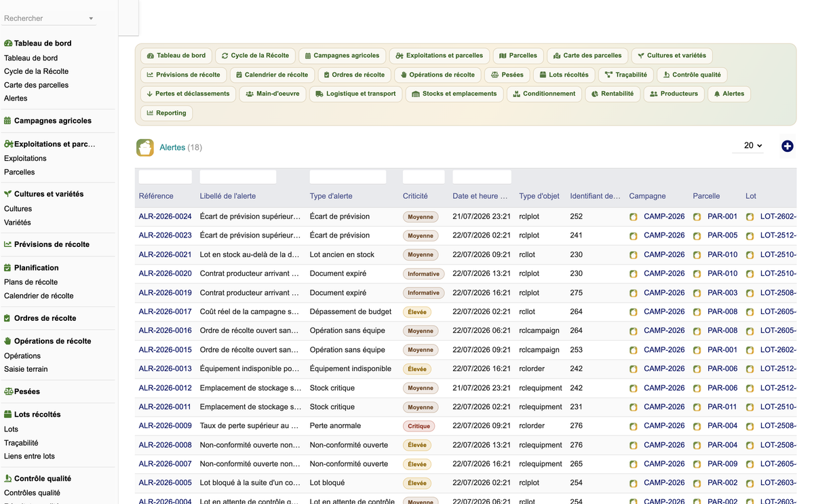814x504 pixels.
Task: Click the campaign icon in row ALR-2026-0007
Action: pos(634,465)
